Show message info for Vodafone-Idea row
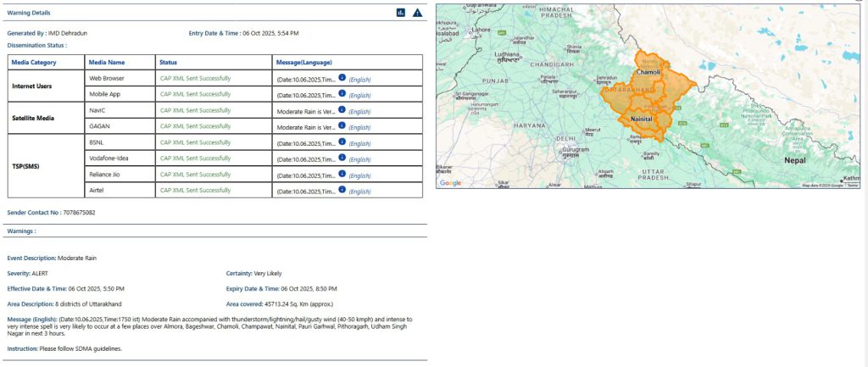The width and height of the screenshot is (868, 367). (342, 158)
